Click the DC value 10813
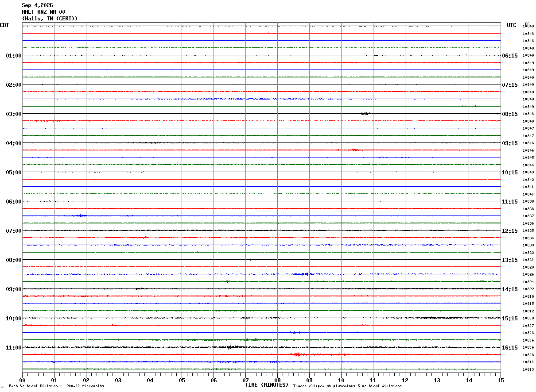This screenshot has height=392, width=536. pos(528,370)
